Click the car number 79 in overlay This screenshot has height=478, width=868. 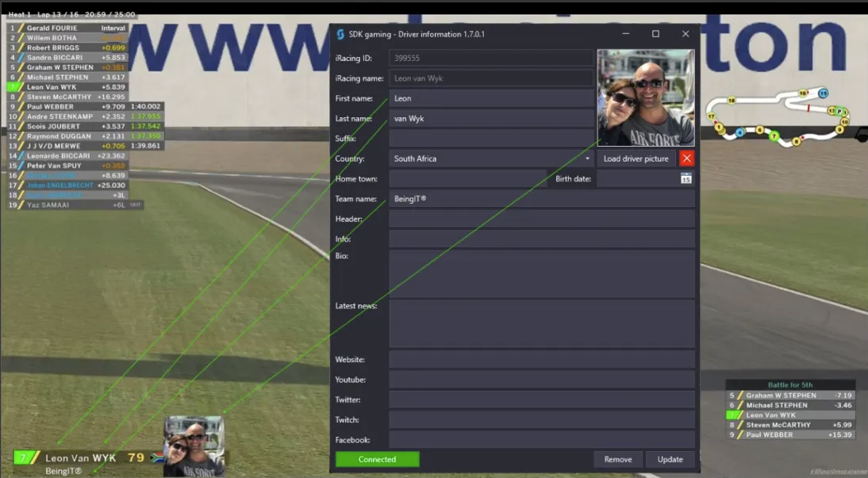[136, 457]
